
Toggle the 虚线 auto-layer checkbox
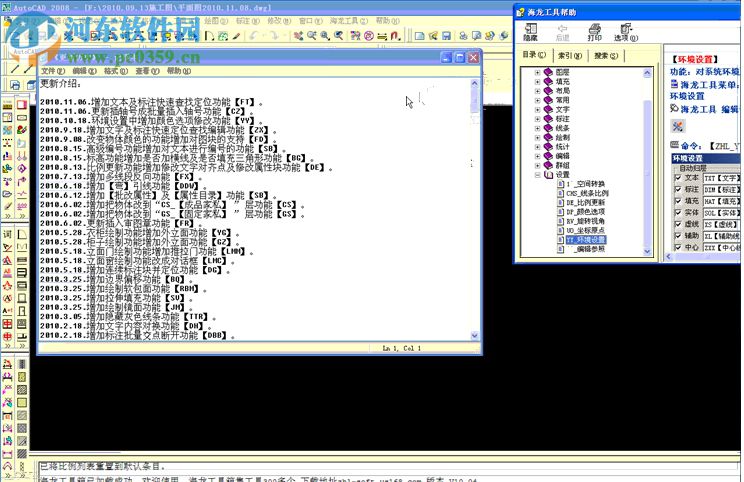[x=678, y=224]
